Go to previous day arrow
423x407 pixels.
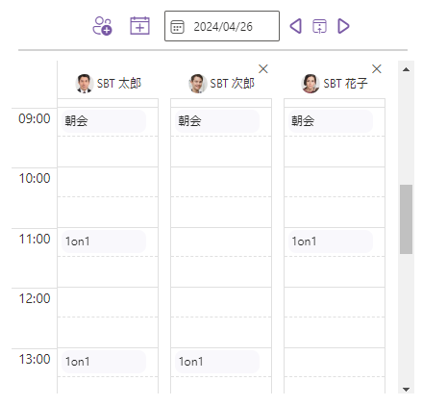(296, 26)
